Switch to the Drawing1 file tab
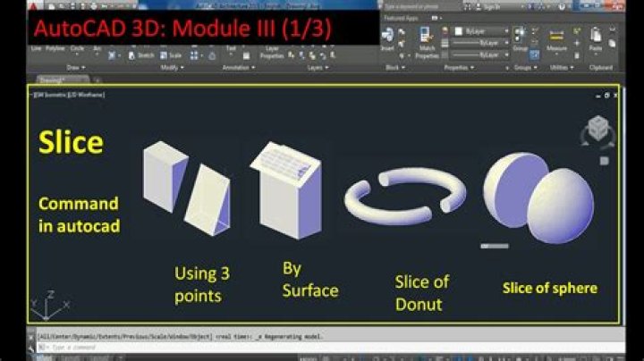 63,80
